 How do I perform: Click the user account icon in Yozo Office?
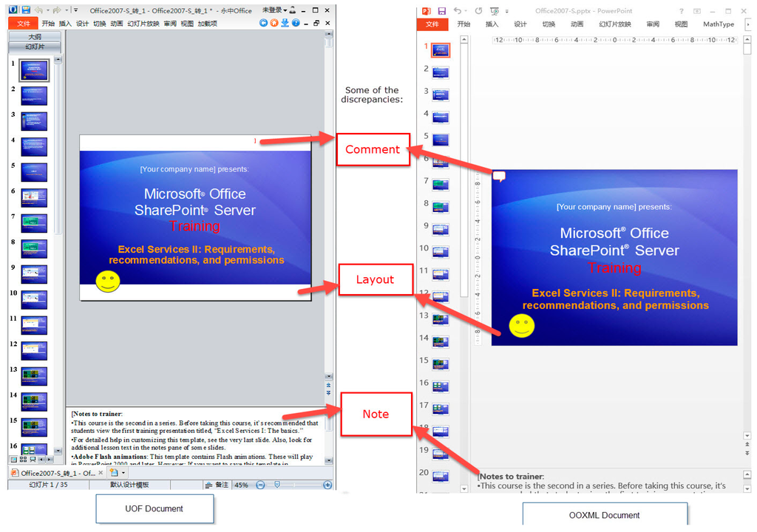pyautogui.click(x=293, y=10)
